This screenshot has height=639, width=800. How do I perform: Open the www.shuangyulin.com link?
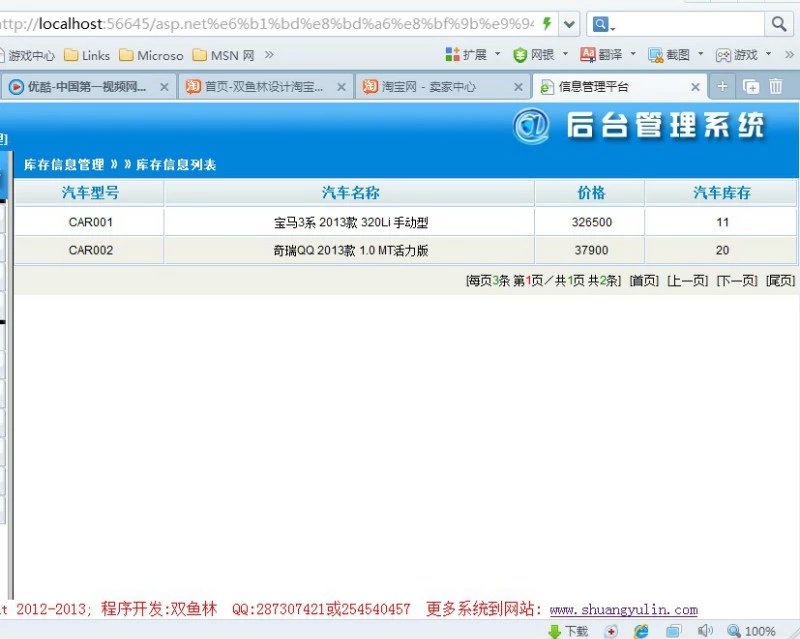click(x=623, y=609)
